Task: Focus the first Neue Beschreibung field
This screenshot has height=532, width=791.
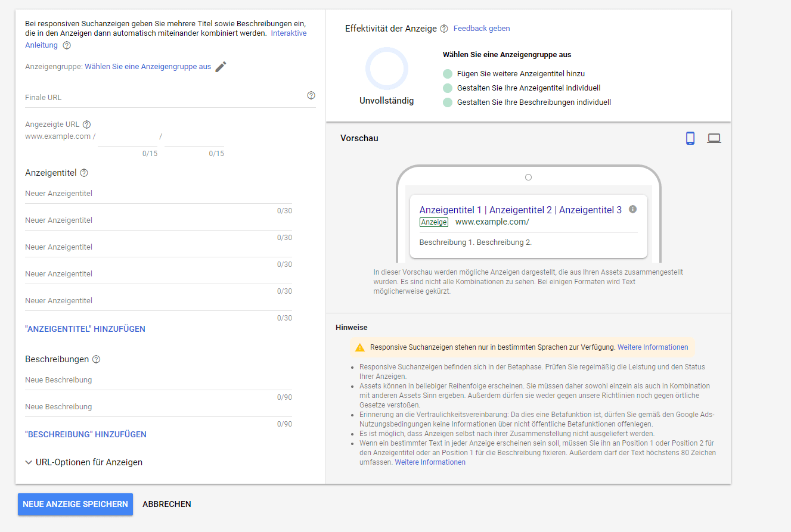Action: (x=159, y=380)
